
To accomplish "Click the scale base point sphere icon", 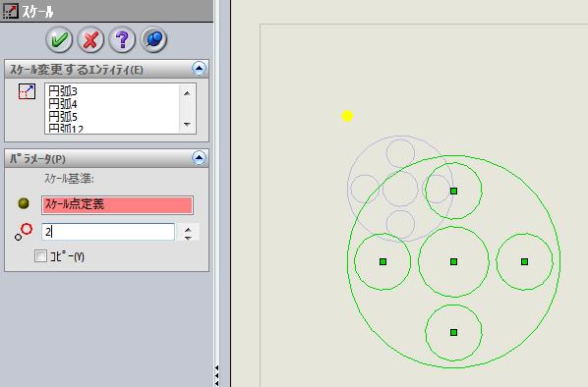I will click(24, 203).
